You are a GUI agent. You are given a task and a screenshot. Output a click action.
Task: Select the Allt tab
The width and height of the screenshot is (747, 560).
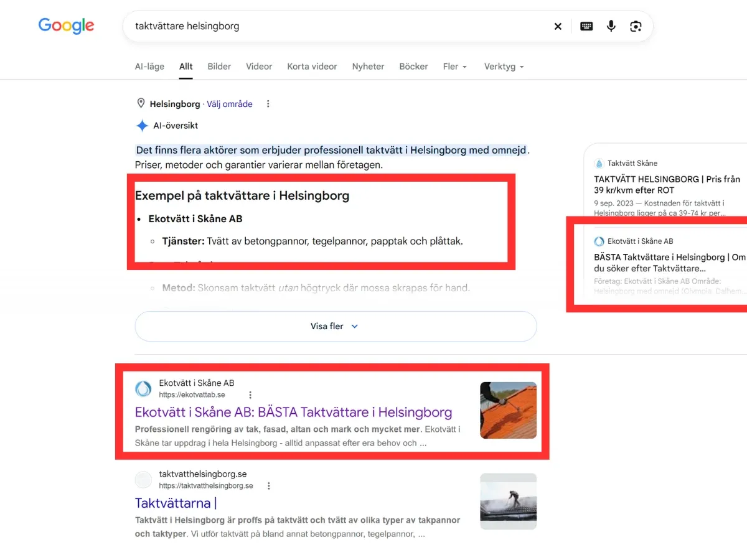tap(186, 67)
